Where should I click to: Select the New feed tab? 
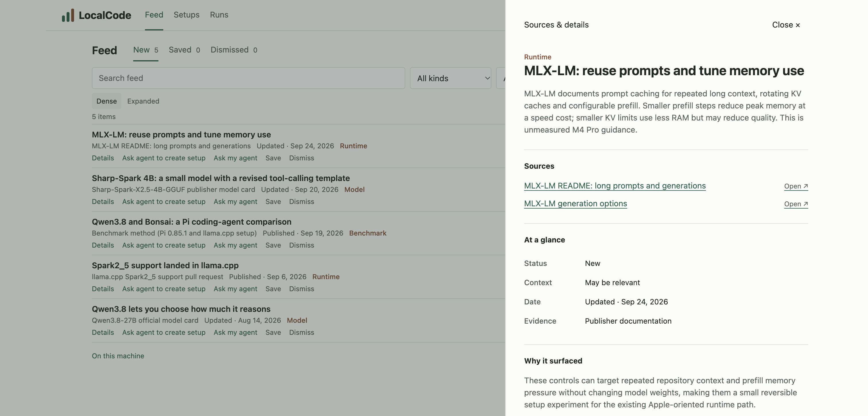[x=146, y=50]
